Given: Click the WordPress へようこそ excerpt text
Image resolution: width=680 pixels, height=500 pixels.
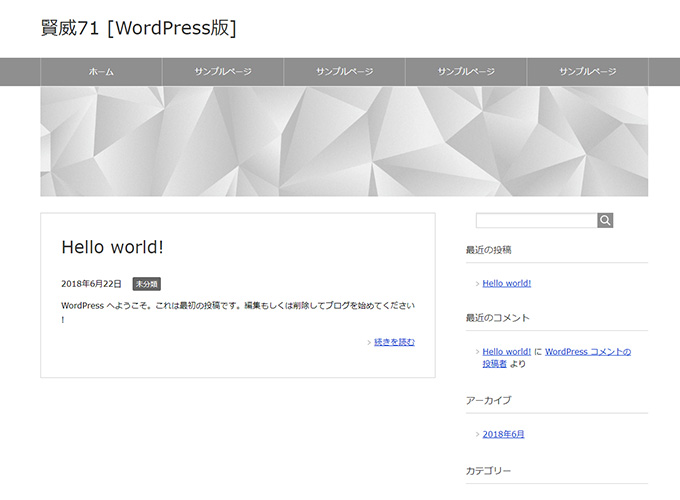Looking at the screenshot, I should coord(238,312).
